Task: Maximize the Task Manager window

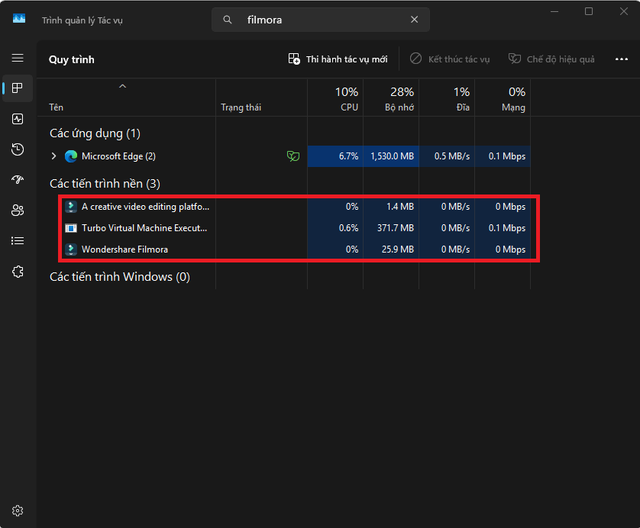Action: [x=589, y=11]
